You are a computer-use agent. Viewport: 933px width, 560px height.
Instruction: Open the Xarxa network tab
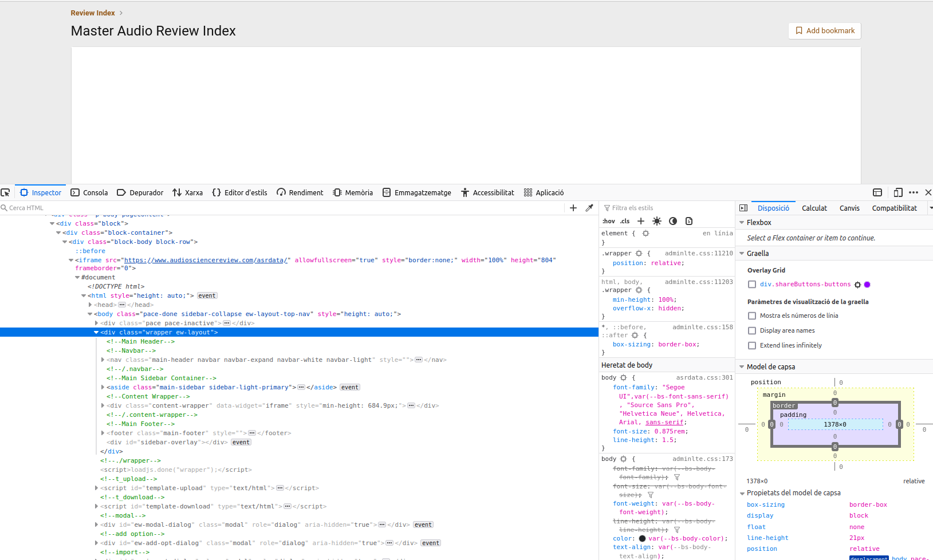(x=188, y=192)
